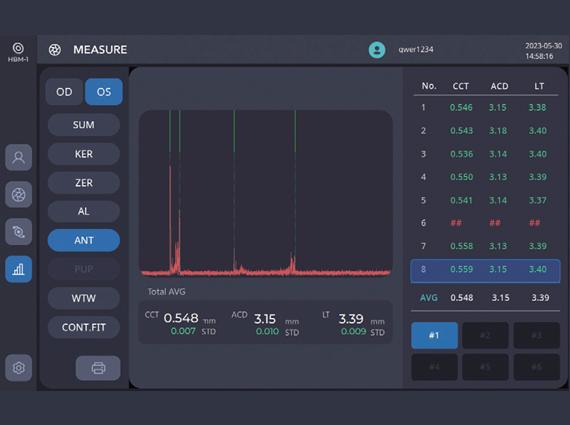Click the LT column header
This screenshot has width=570, height=425.
[x=539, y=86]
